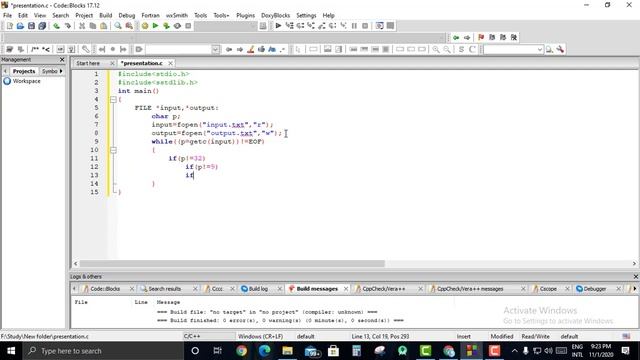Build the project using gear icon
This screenshot has height=360, width=640.
pyautogui.click(x=144, y=26)
